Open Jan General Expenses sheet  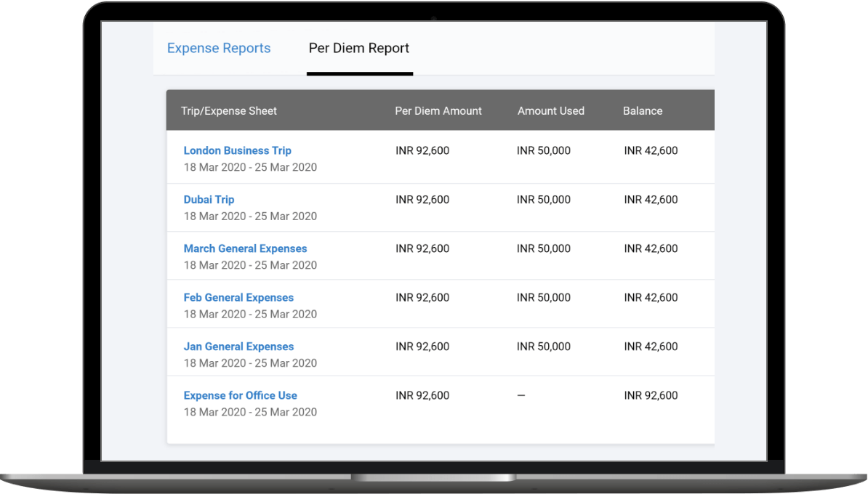pyautogui.click(x=238, y=347)
